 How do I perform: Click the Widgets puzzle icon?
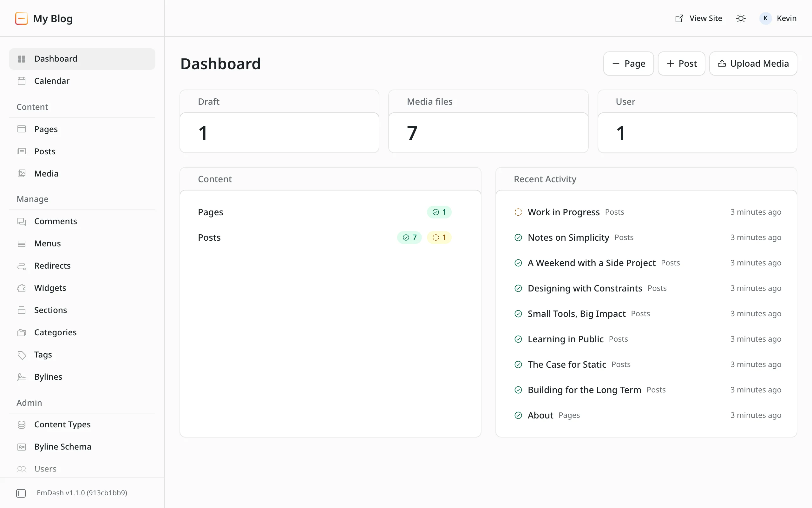[x=22, y=288]
